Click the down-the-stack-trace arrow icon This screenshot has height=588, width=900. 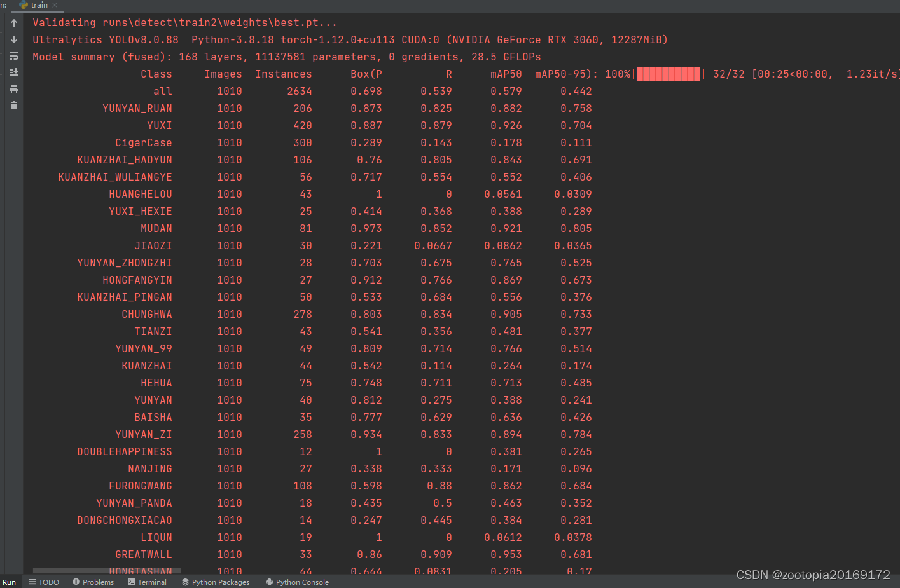click(x=13, y=39)
